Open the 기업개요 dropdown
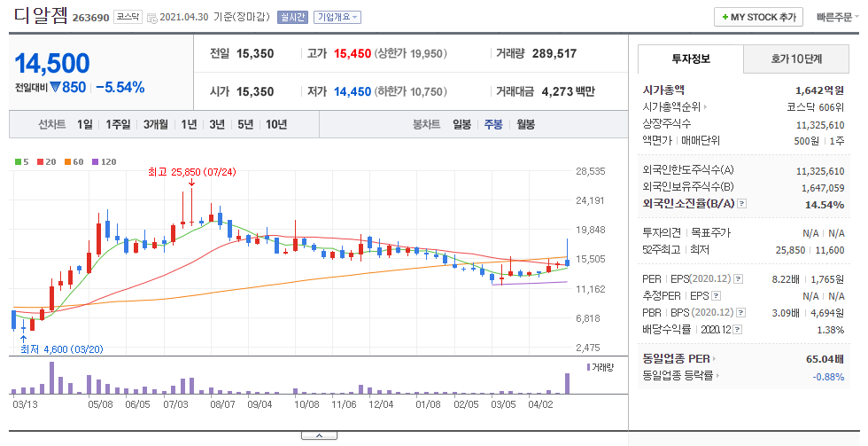 click(337, 17)
